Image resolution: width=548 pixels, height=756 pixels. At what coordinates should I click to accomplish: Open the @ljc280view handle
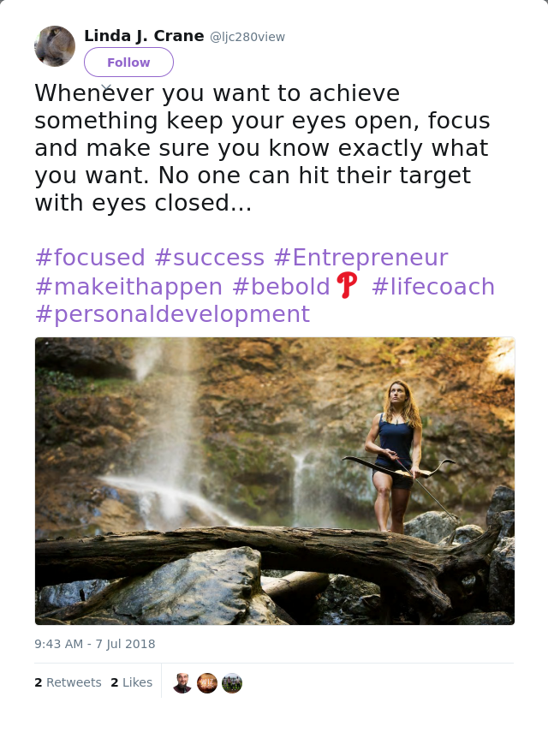tap(247, 37)
